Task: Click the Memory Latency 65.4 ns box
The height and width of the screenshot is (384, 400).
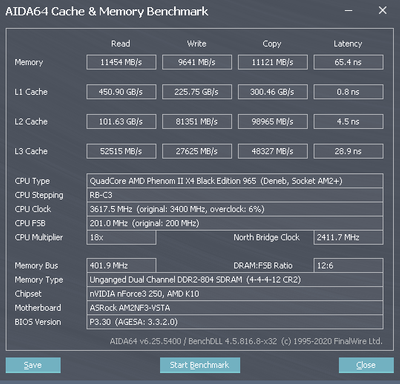Action: coord(348,62)
